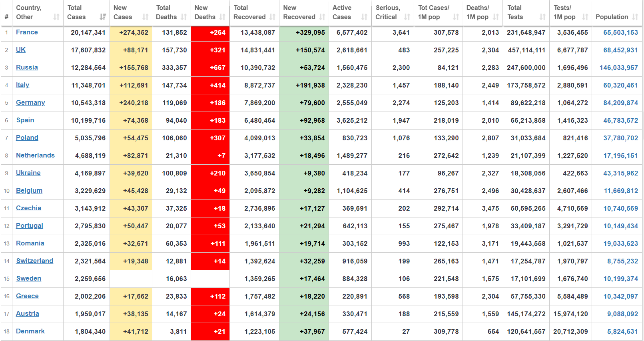This screenshot has height=341, width=644.
Task: Click the Italy link
Action: click(22, 85)
